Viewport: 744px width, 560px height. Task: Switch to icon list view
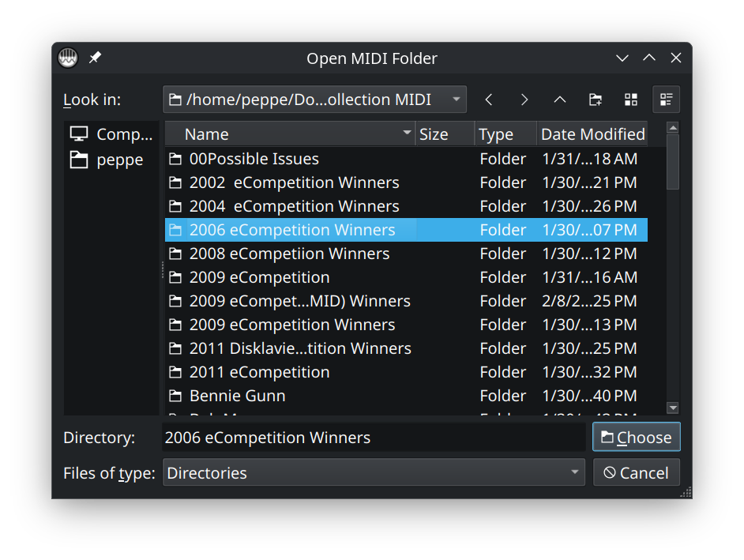[631, 100]
